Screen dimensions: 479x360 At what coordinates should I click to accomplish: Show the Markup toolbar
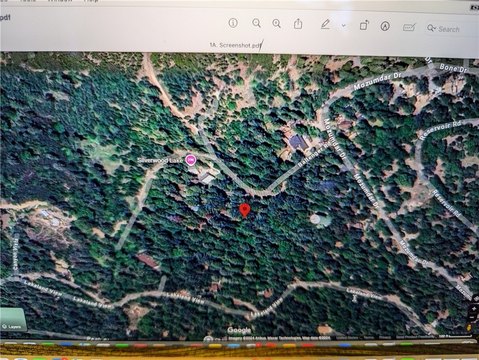pos(385,26)
